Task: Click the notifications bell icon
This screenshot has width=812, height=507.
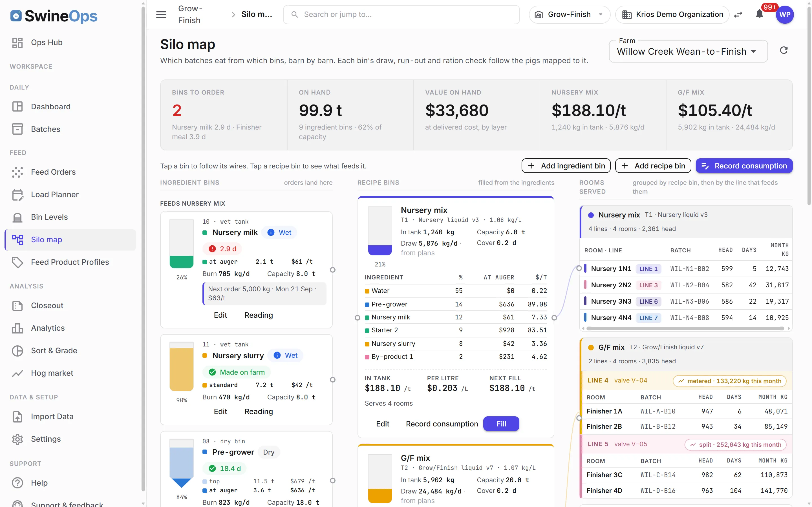Action: (x=759, y=14)
